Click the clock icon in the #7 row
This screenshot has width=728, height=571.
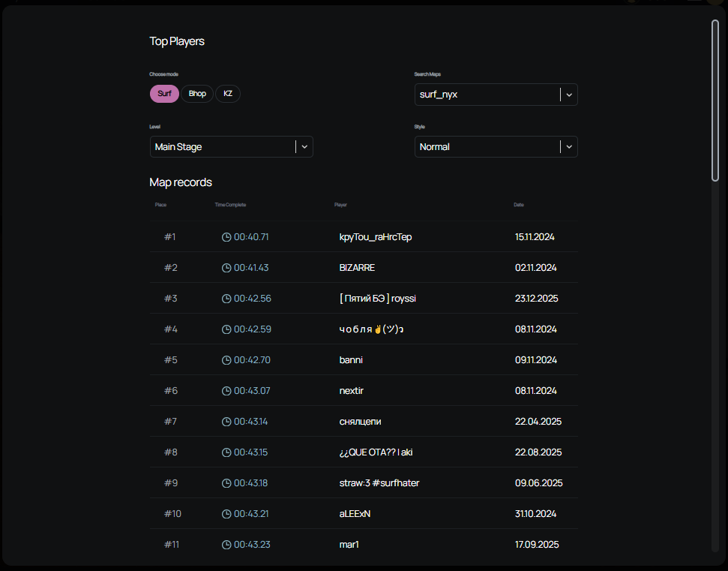226,422
